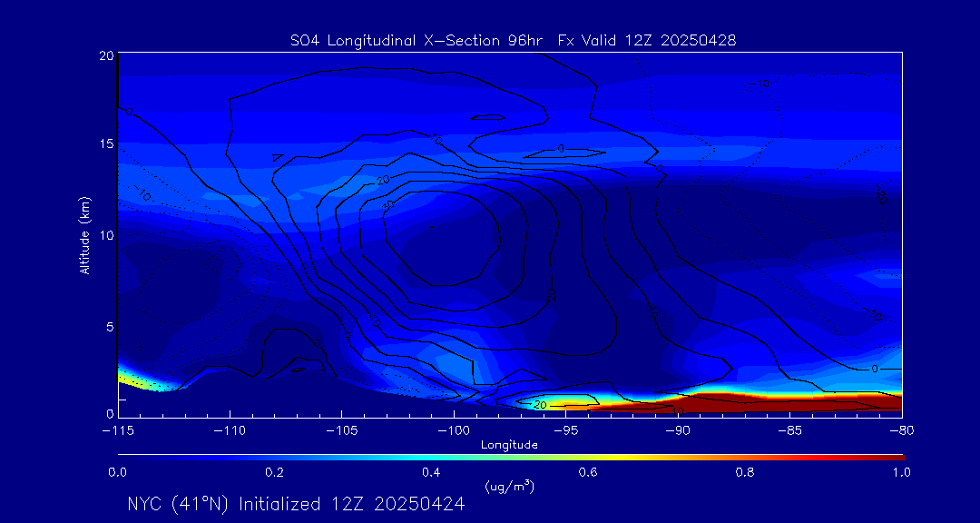Screen dimensions: 980x523
Task: Click the 'Longitude' x-axis label
Action: 509,446
